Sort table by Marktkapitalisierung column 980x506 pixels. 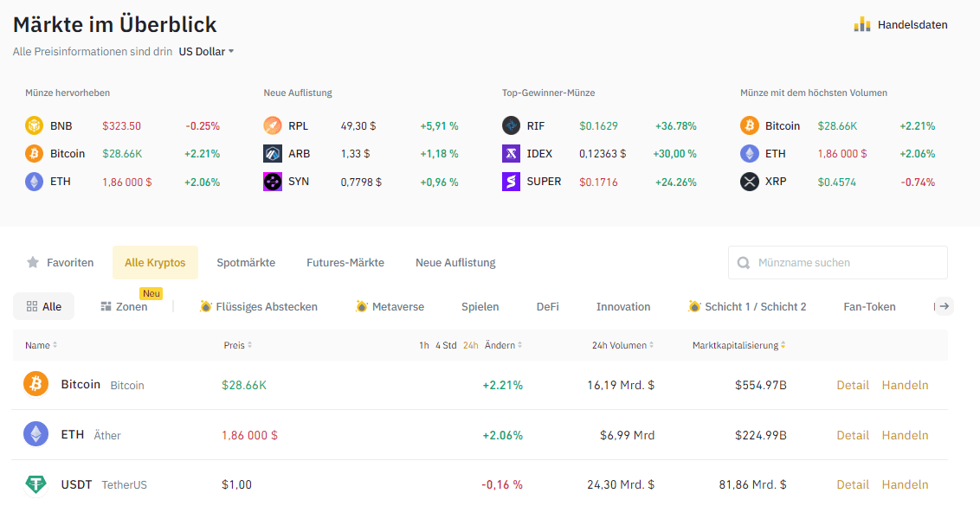click(x=738, y=345)
